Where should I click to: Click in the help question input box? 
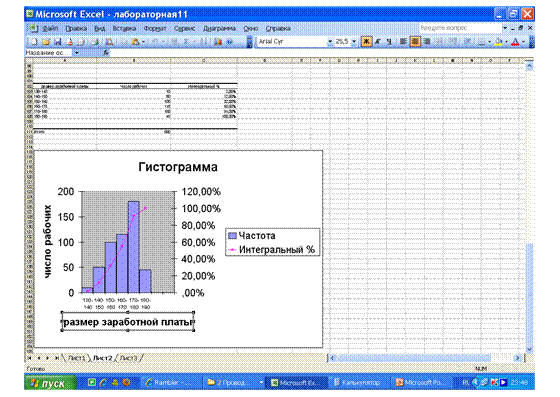point(460,28)
